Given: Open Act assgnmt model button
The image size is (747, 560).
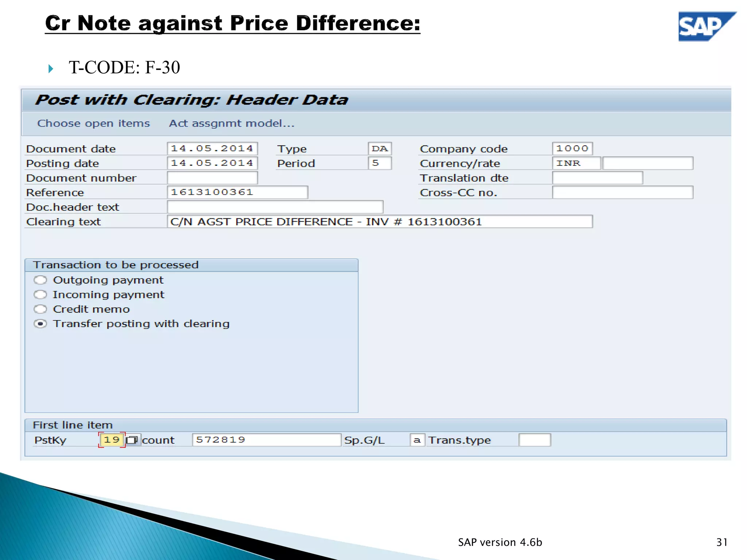Looking at the screenshot, I should [231, 124].
